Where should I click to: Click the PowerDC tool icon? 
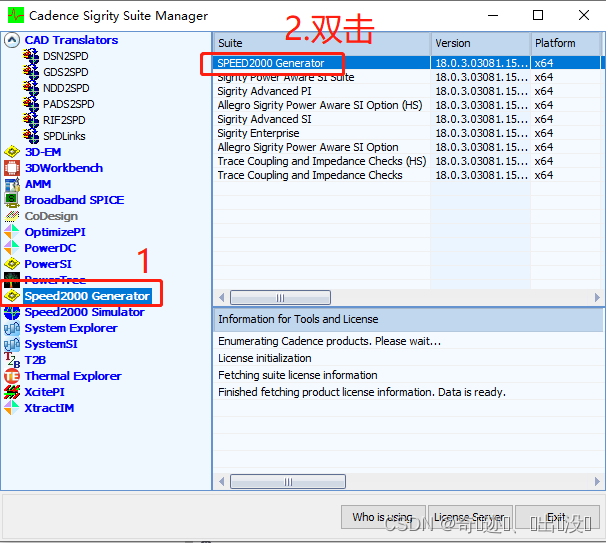pyautogui.click(x=12, y=248)
